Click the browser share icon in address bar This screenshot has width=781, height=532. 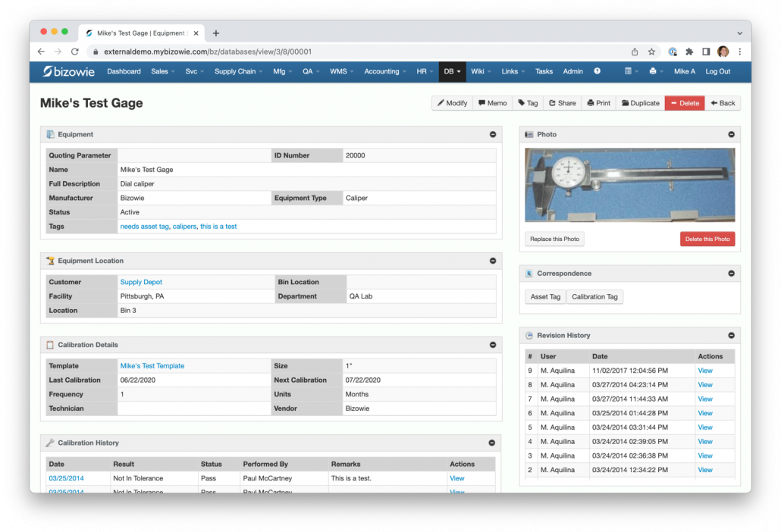[x=635, y=52]
